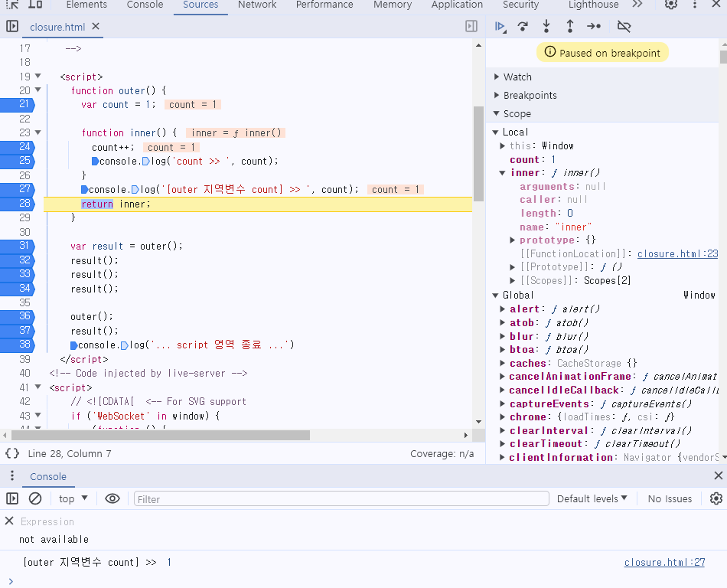Collapse the inner function entry
The width and height of the screenshot is (727, 588).
click(x=503, y=172)
